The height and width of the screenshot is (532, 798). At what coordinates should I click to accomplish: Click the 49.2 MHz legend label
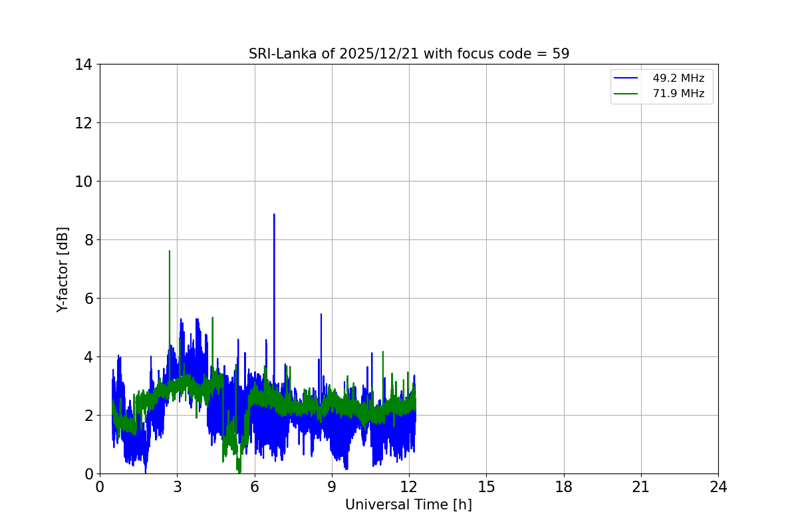pyautogui.click(x=678, y=78)
